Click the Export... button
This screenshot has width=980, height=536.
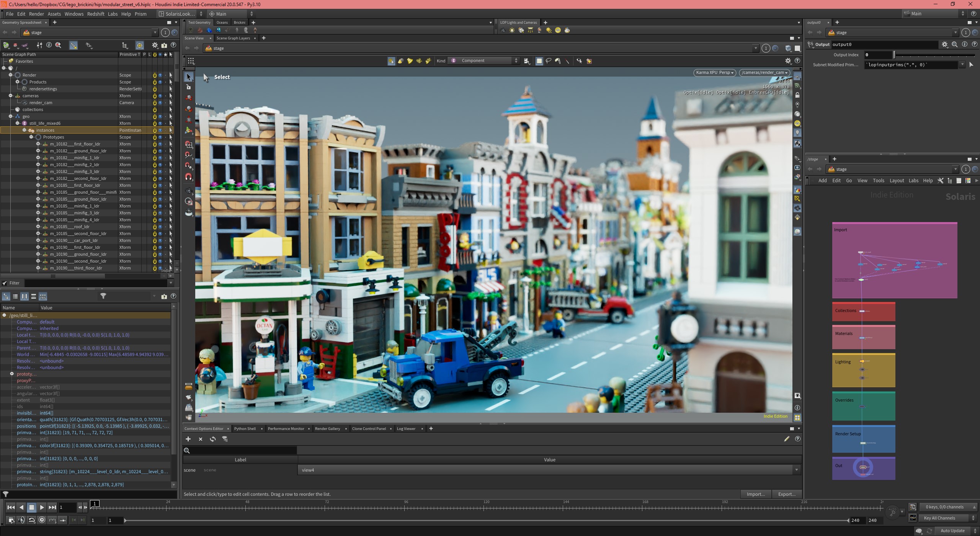coord(787,494)
